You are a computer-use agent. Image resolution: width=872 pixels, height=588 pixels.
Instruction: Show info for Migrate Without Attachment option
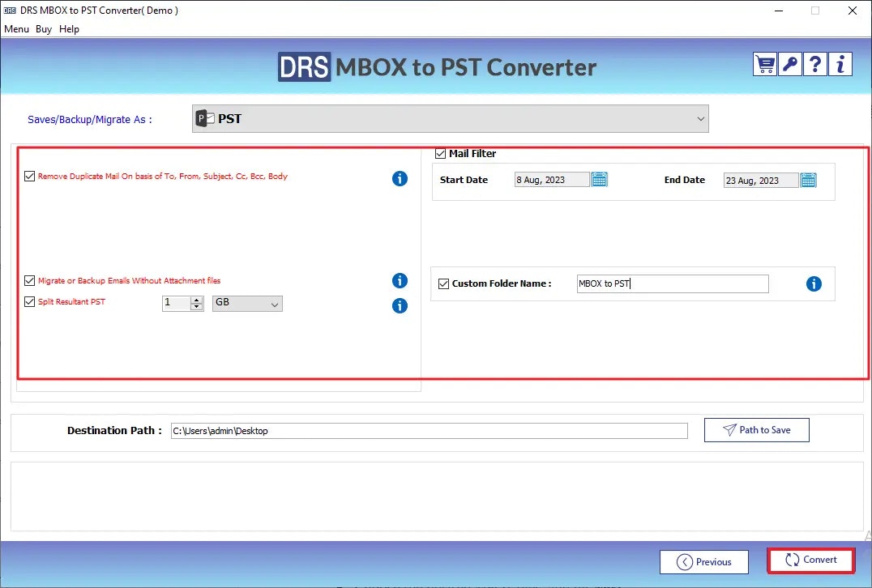coord(400,281)
